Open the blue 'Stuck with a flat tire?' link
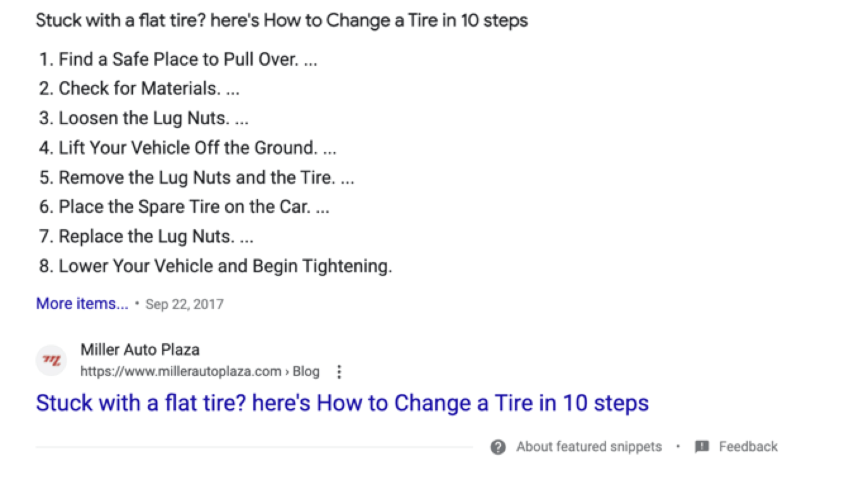Viewport: 868px width, 480px height. (342, 403)
